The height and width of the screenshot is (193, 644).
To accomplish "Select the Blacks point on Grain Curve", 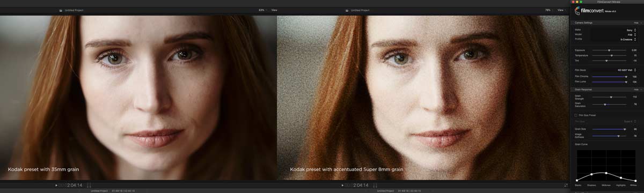I will pos(577,180).
